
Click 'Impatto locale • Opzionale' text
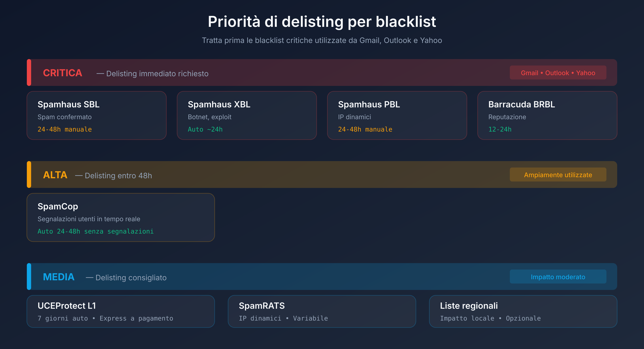tap(490, 318)
